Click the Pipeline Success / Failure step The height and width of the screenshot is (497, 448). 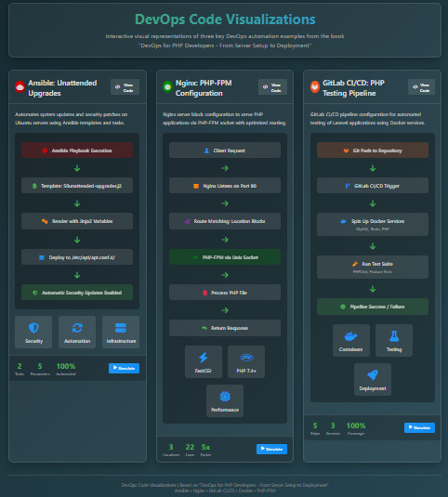(x=373, y=307)
